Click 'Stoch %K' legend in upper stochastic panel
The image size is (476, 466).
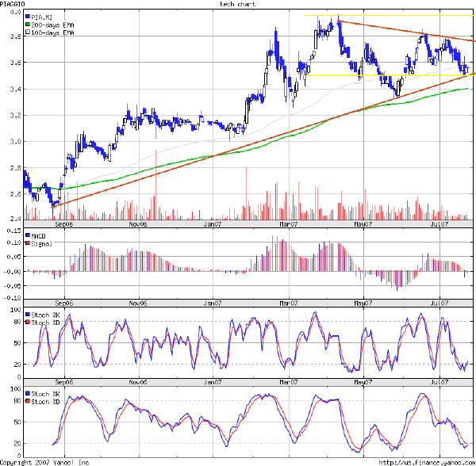tap(45, 315)
